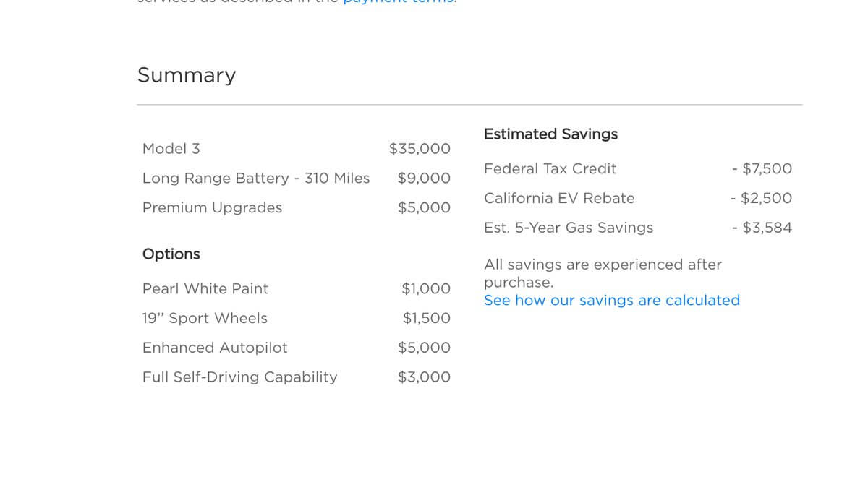Select the 19" Sport Wheels option

(x=205, y=319)
